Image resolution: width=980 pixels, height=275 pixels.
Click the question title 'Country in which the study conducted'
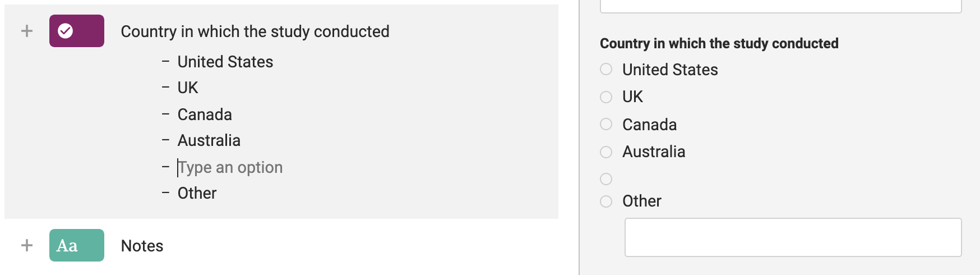(255, 31)
